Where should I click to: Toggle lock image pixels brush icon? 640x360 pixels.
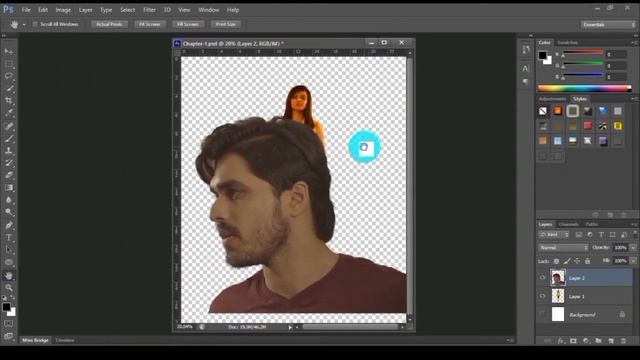[x=567, y=261]
